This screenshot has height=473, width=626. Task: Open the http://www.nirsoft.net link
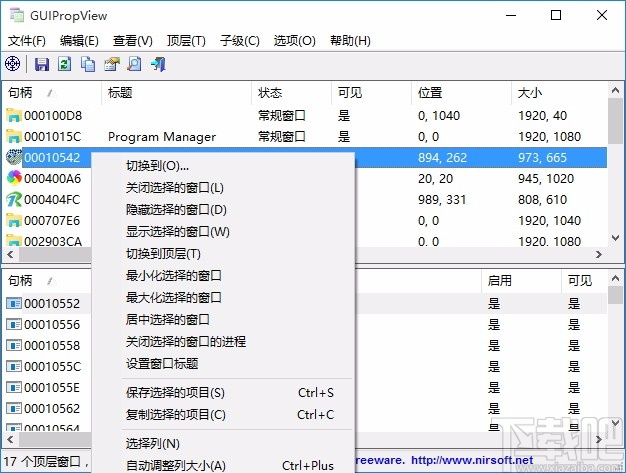coord(472,460)
